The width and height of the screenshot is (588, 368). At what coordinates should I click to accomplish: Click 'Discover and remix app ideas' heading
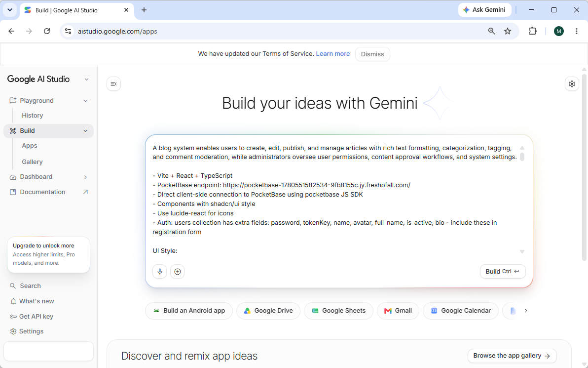(x=189, y=356)
